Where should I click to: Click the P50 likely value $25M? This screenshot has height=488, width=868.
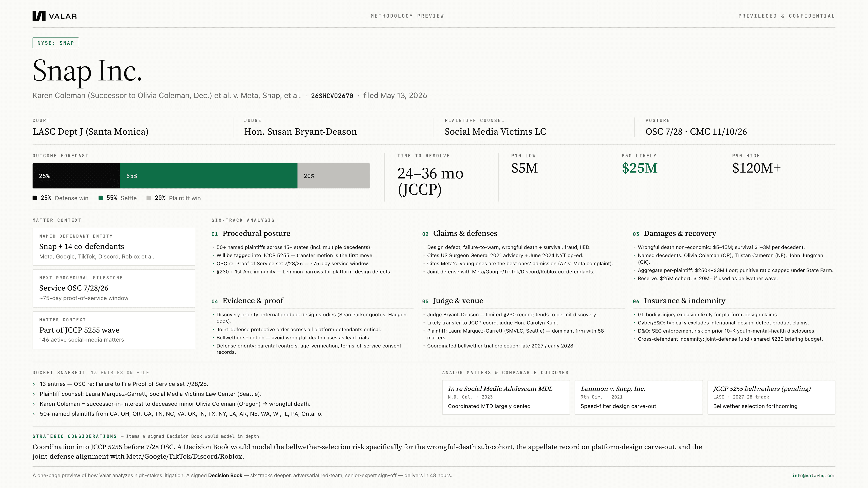click(x=639, y=168)
